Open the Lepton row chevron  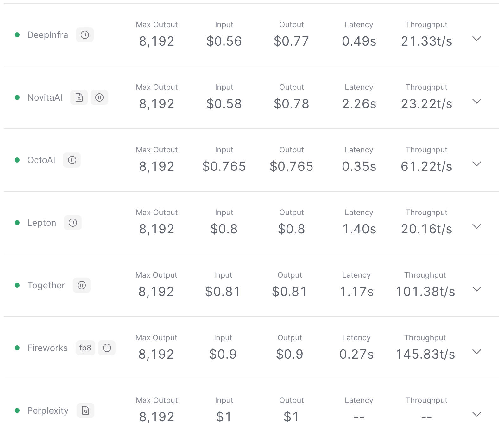click(x=476, y=226)
